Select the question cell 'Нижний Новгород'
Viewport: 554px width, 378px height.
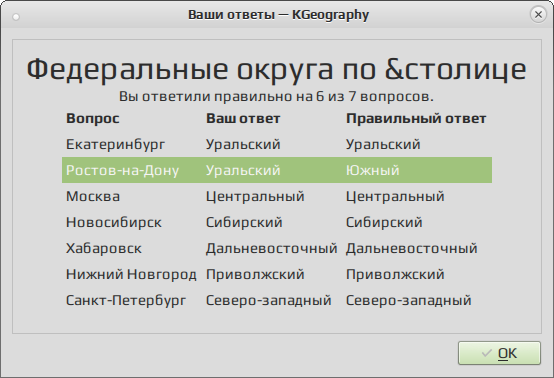point(131,274)
